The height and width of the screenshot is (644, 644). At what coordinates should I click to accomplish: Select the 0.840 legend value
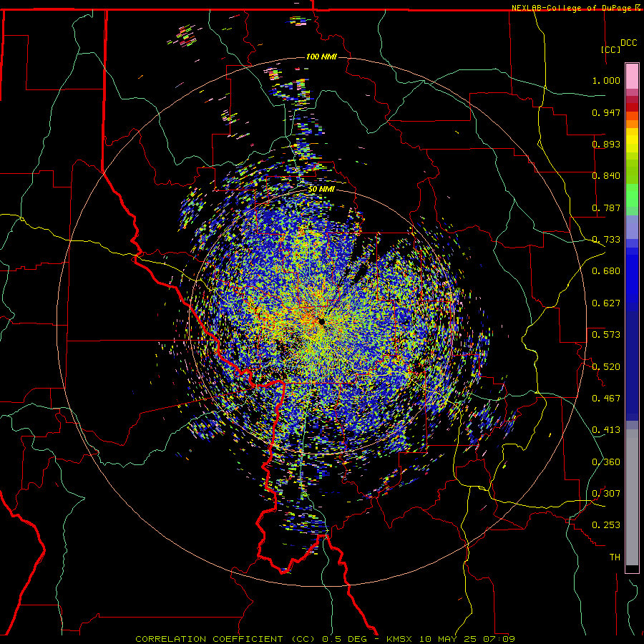pos(606,176)
